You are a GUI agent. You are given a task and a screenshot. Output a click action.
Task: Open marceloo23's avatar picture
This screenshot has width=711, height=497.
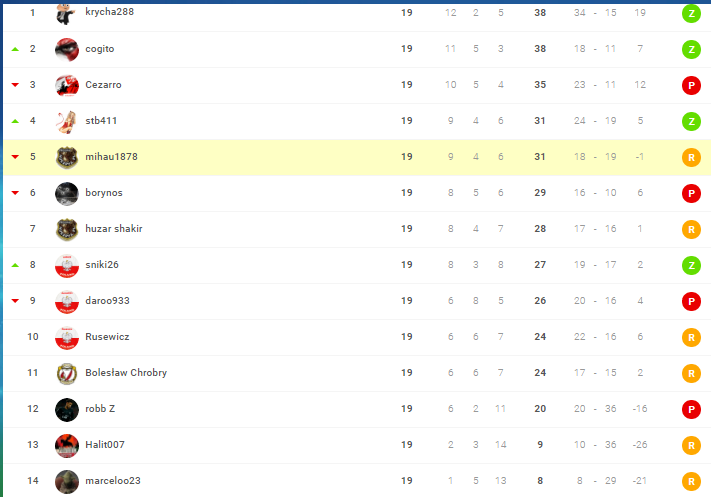click(67, 482)
